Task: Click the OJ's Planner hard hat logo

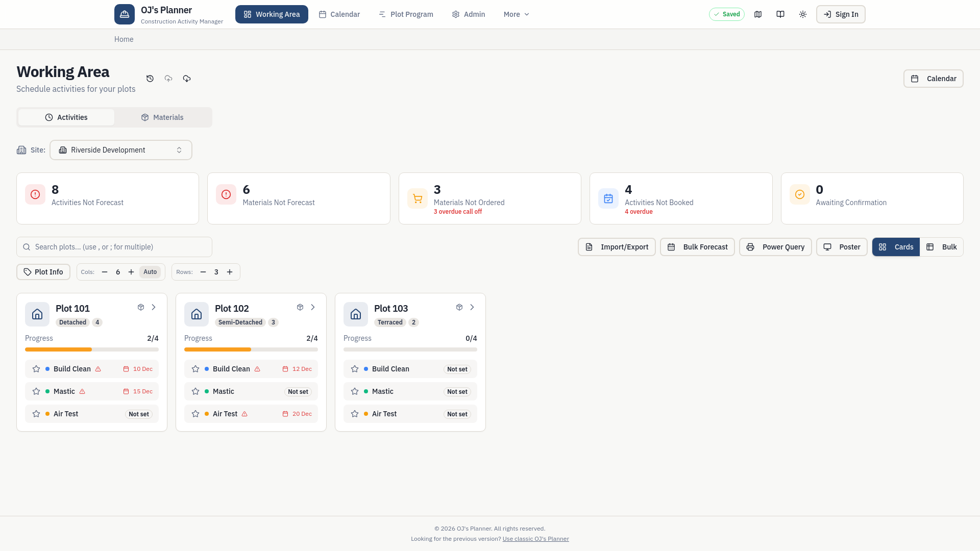Action: click(125, 14)
